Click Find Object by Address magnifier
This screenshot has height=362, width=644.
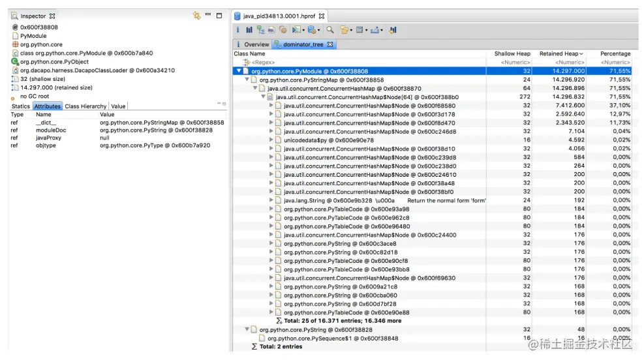pos(330,29)
